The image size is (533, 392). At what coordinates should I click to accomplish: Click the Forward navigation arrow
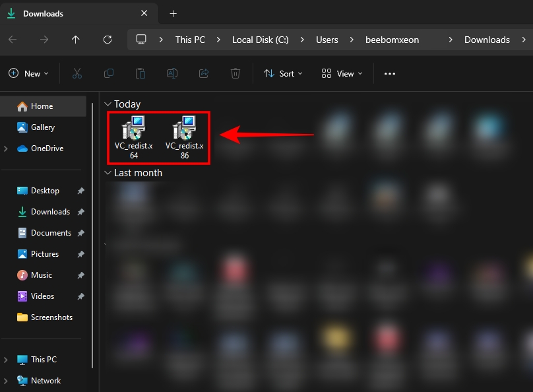pyautogui.click(x=44, y=40)
